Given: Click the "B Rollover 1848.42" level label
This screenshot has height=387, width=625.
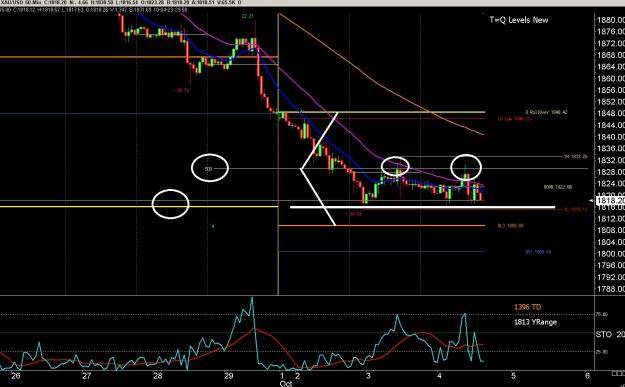Looking at the screenshot, I should click(x=546, y=112).
